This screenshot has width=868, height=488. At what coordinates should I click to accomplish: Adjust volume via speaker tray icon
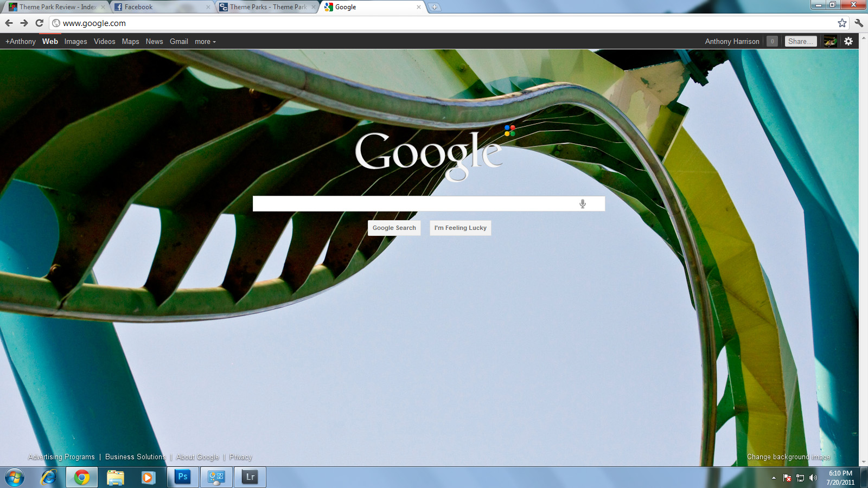coord(813,478)
